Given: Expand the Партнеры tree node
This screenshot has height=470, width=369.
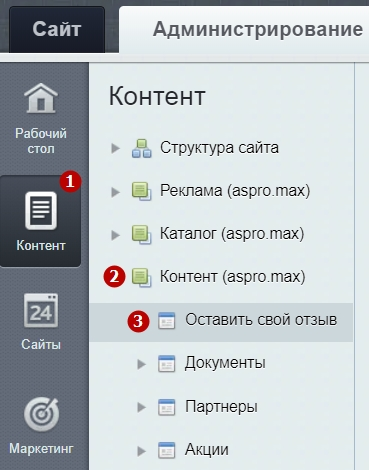Looking at the screenshot, I should tap(141, 407).
